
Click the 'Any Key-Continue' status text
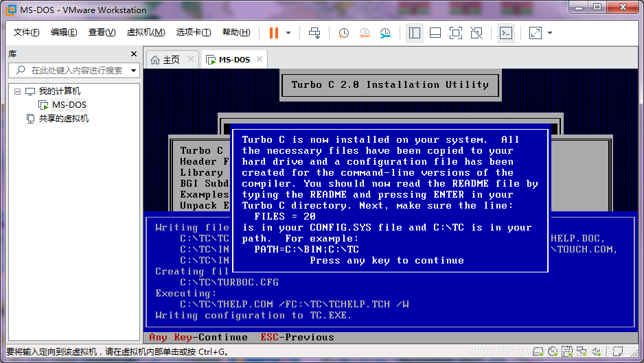click(x=198, y=338)
